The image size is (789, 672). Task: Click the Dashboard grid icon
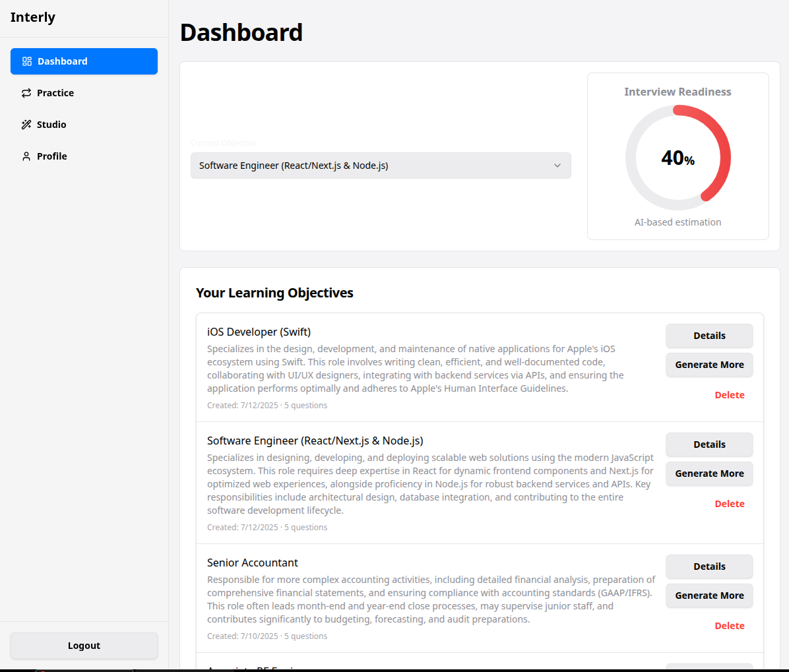pyautogui.click(x=26, y=61)
